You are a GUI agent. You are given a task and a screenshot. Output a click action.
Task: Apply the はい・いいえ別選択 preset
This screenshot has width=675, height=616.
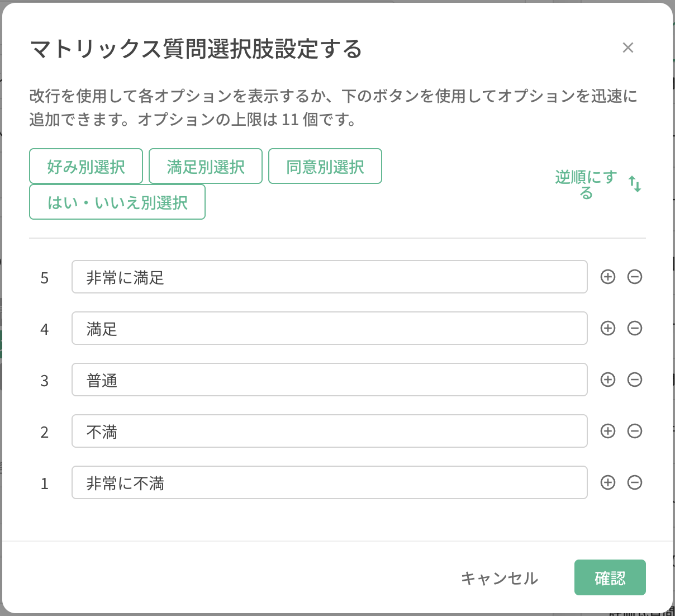[x=117, y=202]
